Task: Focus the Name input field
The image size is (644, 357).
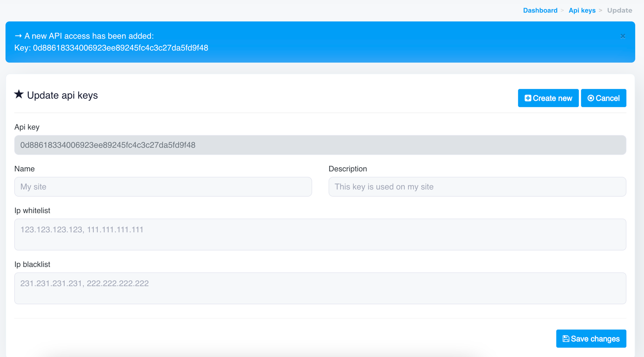Action: tap(163, 187)
